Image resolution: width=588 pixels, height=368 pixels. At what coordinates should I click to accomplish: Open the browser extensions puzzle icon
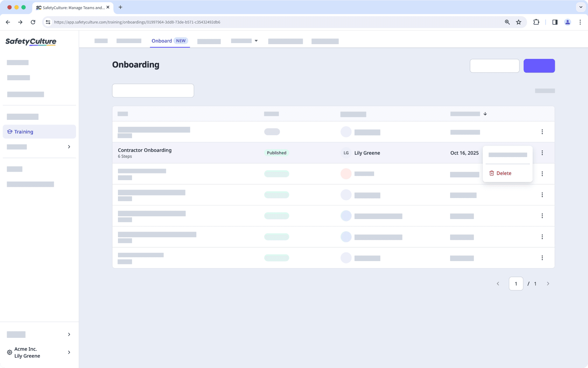536,22
